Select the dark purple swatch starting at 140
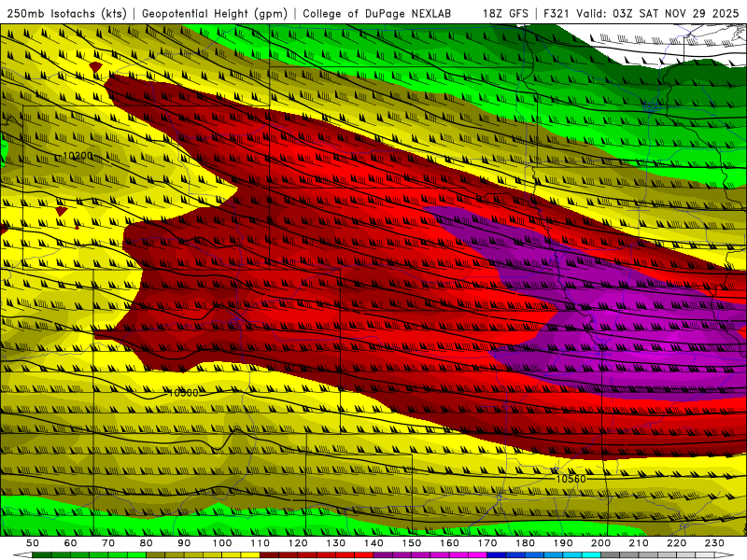 coord(383,555)
